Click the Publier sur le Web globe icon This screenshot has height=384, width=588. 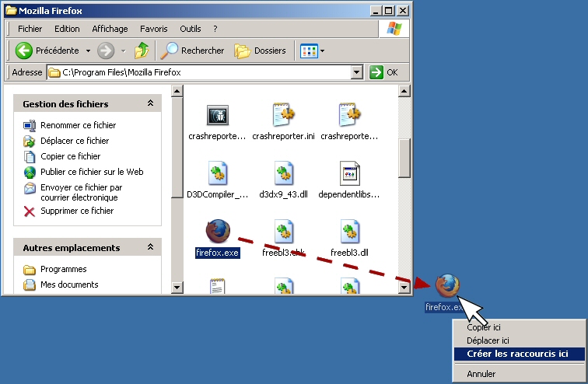tap(30, 172)
